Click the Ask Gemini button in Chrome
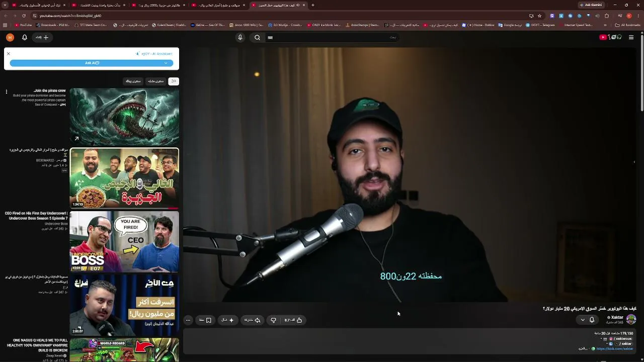 pos(591,5)
